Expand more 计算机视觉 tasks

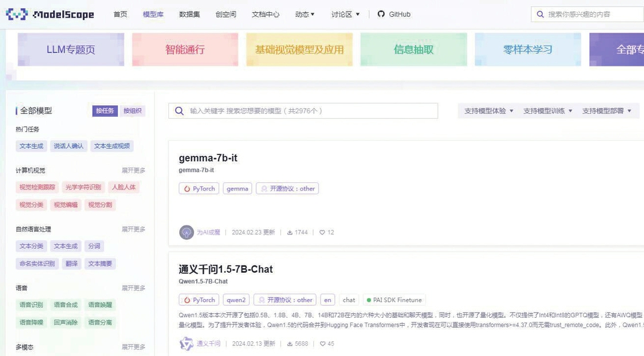pos(133,170)
